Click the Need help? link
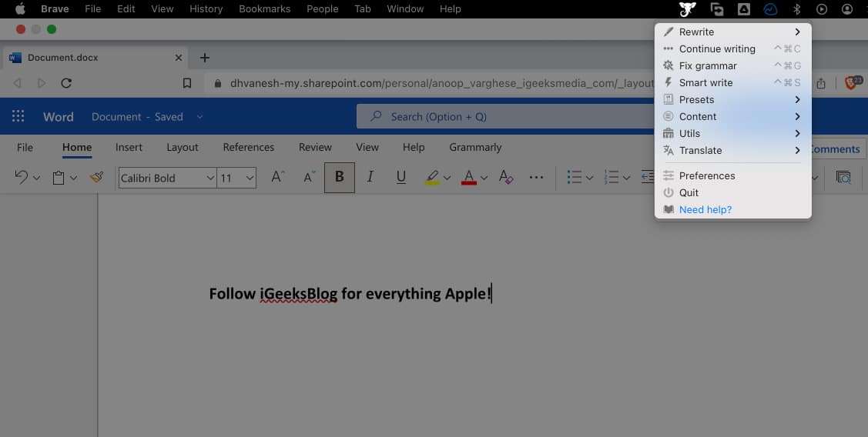This screenshot has width=868, height=437. [705, 210]
